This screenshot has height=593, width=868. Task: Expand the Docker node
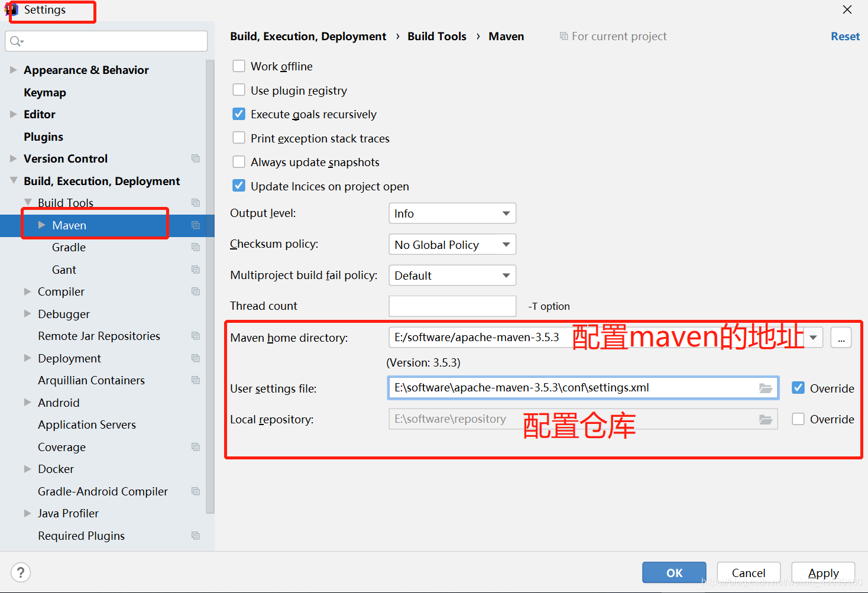[27, 469]
